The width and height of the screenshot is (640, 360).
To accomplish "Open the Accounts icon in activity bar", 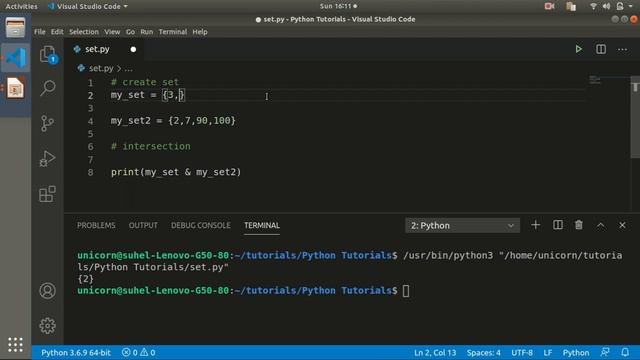I will pyautogui.click(x=48, y=291).
